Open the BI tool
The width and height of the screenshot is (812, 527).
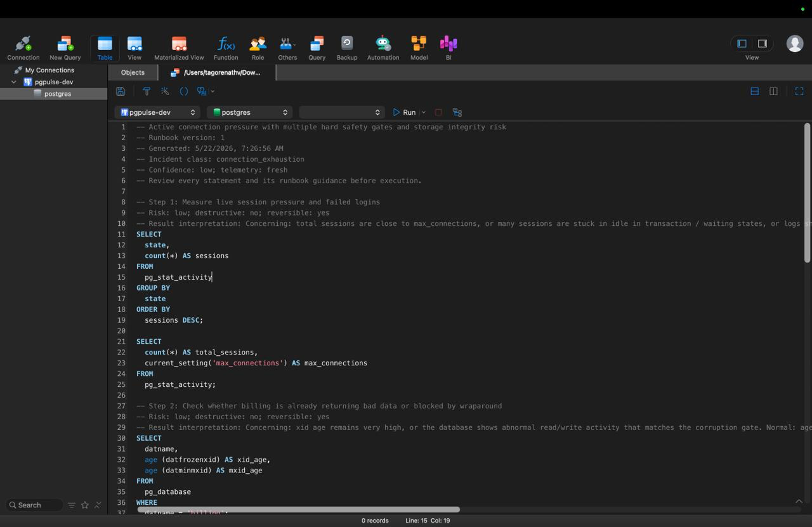449,48
